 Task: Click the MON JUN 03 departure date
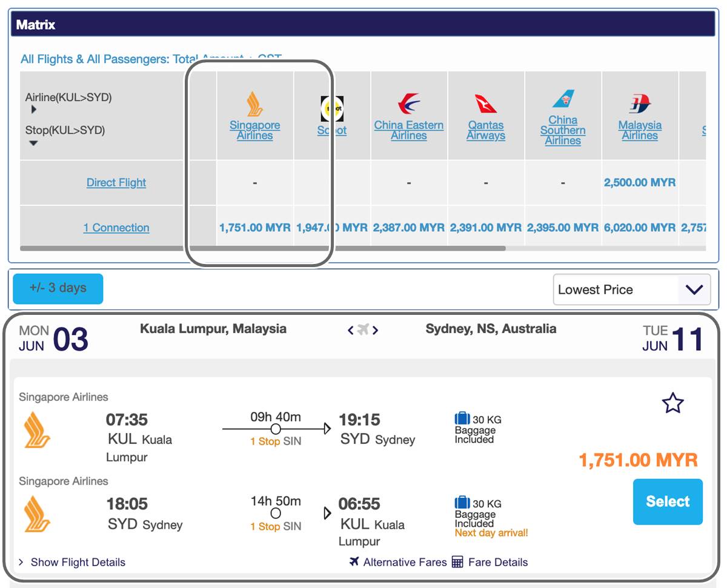tap(53, 339)
